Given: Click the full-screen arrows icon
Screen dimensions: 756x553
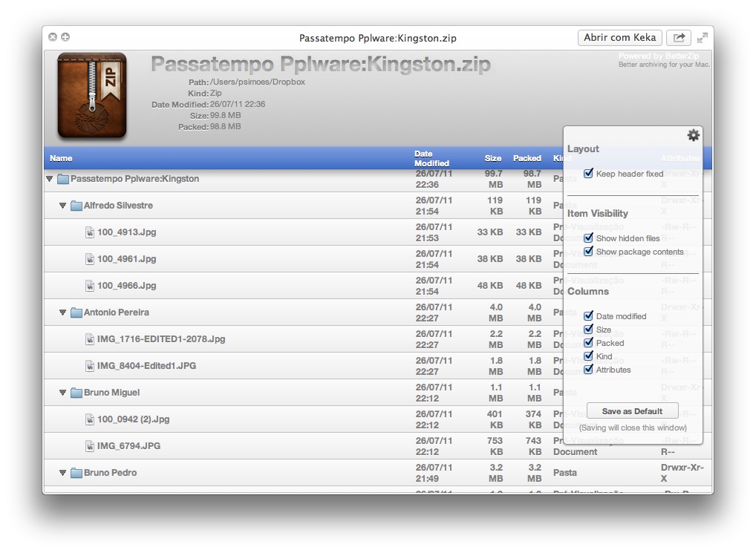Looking at the screenshot, I should [x=703, y=38].
